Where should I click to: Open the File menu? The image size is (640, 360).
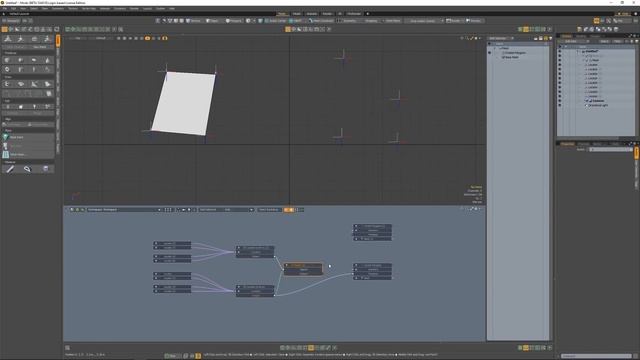pos(4,8)
